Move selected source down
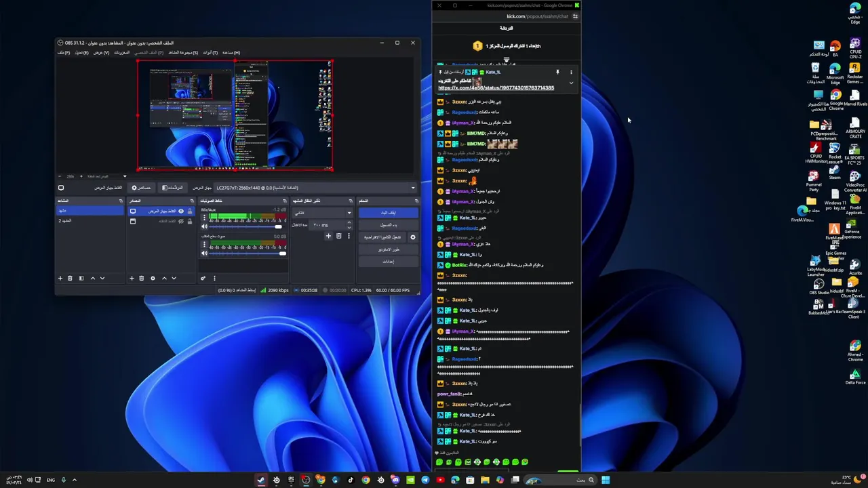This screenshot has width=868, height=488. 174,278
